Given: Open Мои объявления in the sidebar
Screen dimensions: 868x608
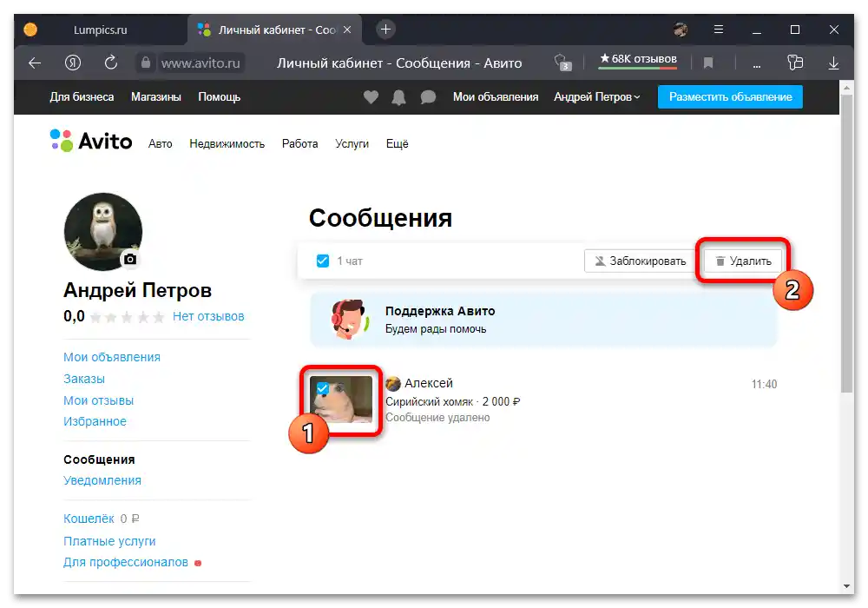Looking at the screenshot, I should pyautogui.click(x=112, y=357).
